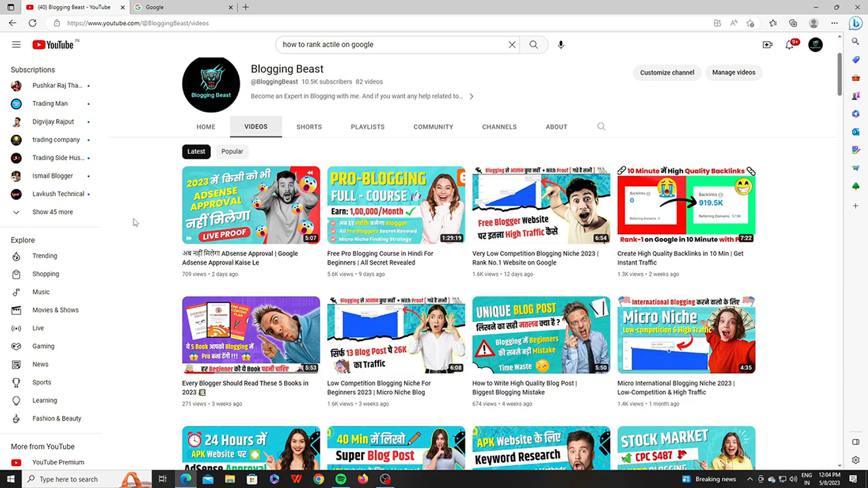Open Gaming in Explore

coord(51,346)
